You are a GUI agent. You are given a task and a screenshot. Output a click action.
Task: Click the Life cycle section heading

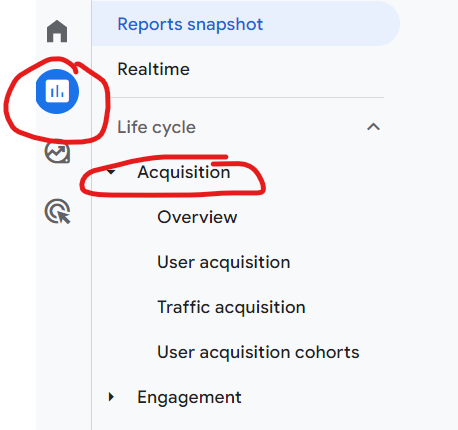click(x=156, y=127)
